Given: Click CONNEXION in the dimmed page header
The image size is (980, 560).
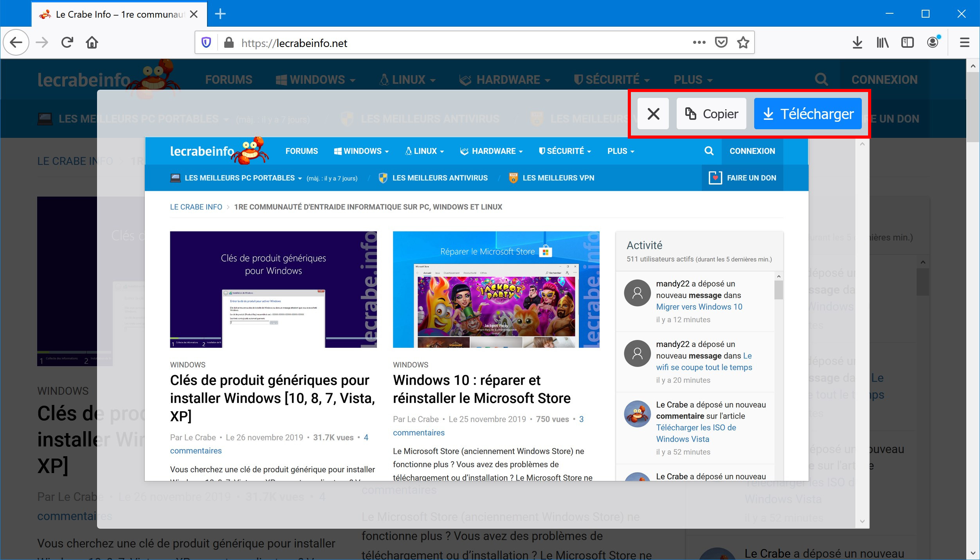Looking at the screenshot, I should click(884, 80).
